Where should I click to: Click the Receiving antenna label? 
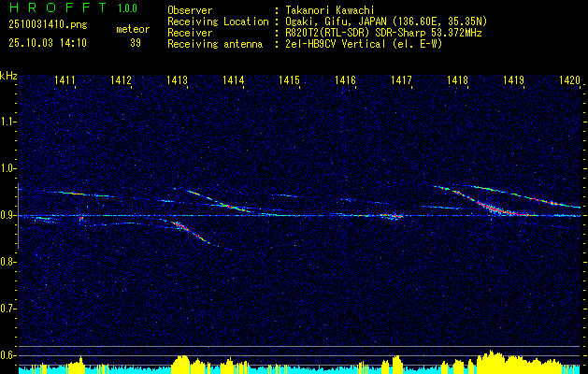pos(215,44)
